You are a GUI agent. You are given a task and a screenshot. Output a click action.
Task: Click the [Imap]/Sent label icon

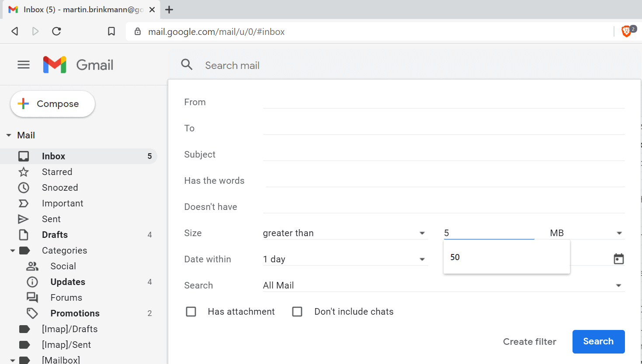click(25, 345)
